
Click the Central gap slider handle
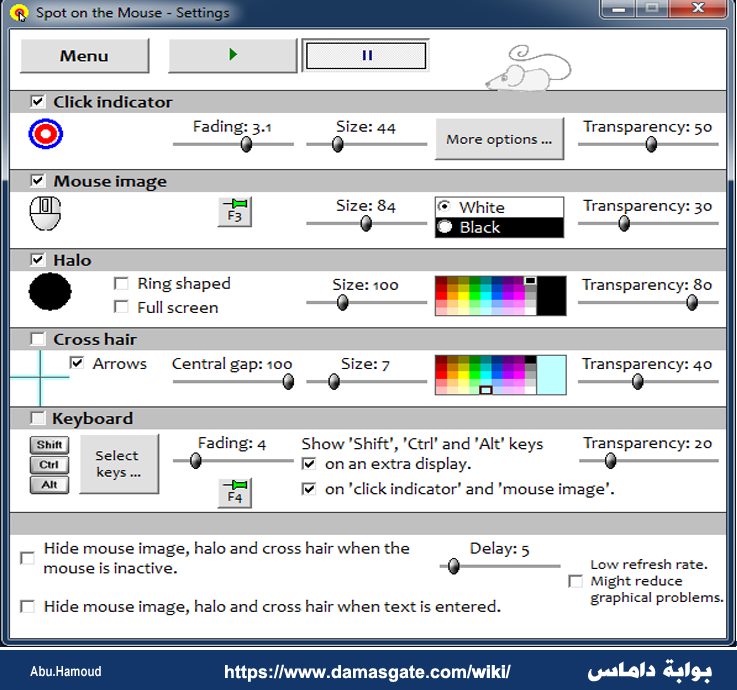coord(288,381)
